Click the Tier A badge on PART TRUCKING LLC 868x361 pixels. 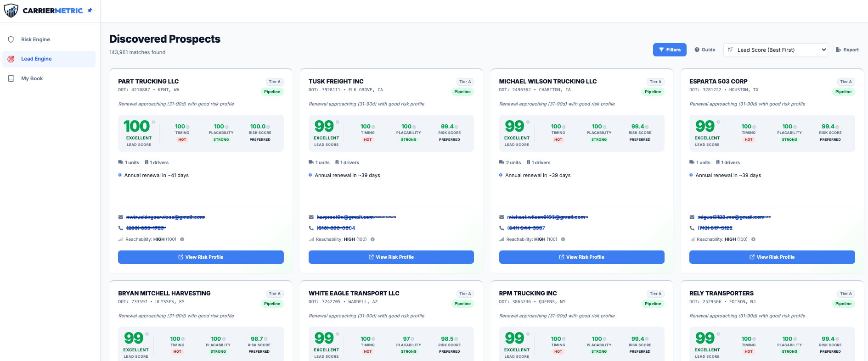pyautogui.click(x=275, y=82)
